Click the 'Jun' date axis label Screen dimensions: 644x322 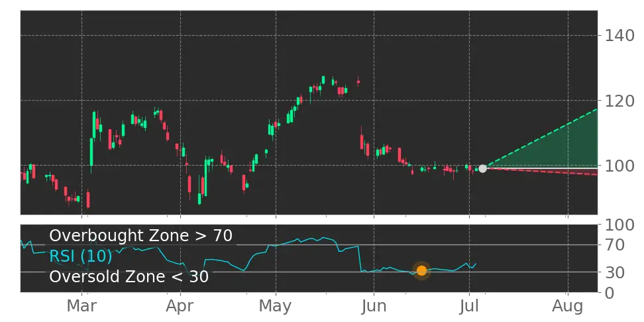click(374, 306)
